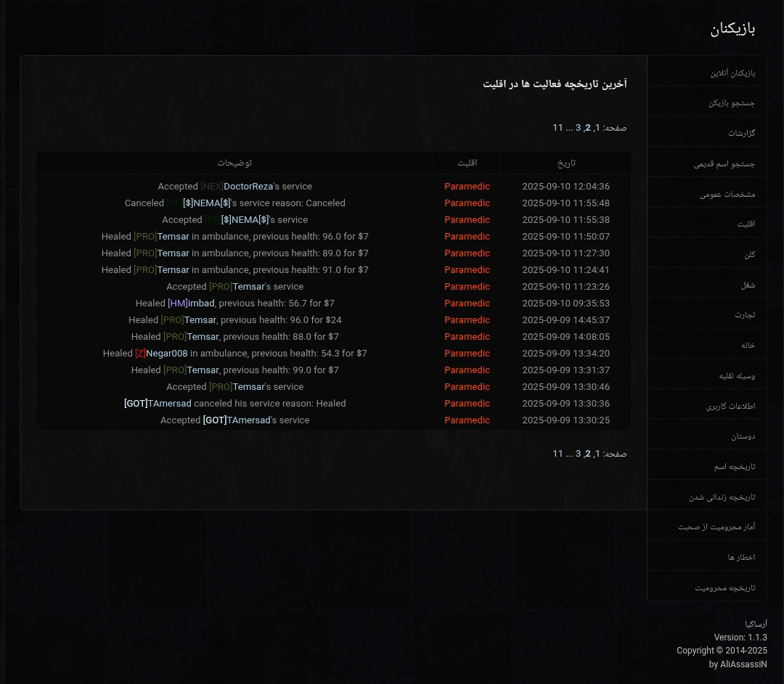Select مشخصات عمومی in the sidebar
The width and height of the screenshot is (784, 684).
point(706,192)
